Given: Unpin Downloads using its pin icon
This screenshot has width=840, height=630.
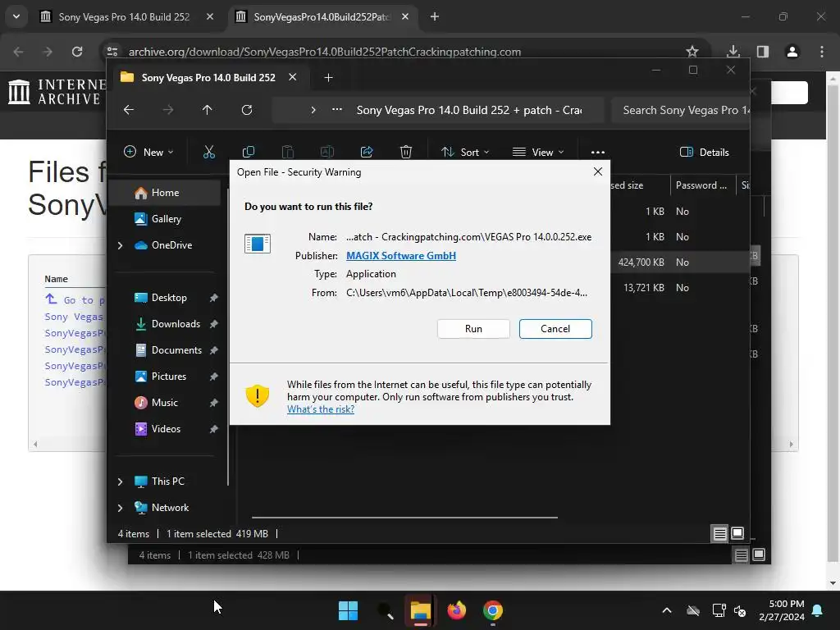Looking at the screenshot, I should pos(214,324).
